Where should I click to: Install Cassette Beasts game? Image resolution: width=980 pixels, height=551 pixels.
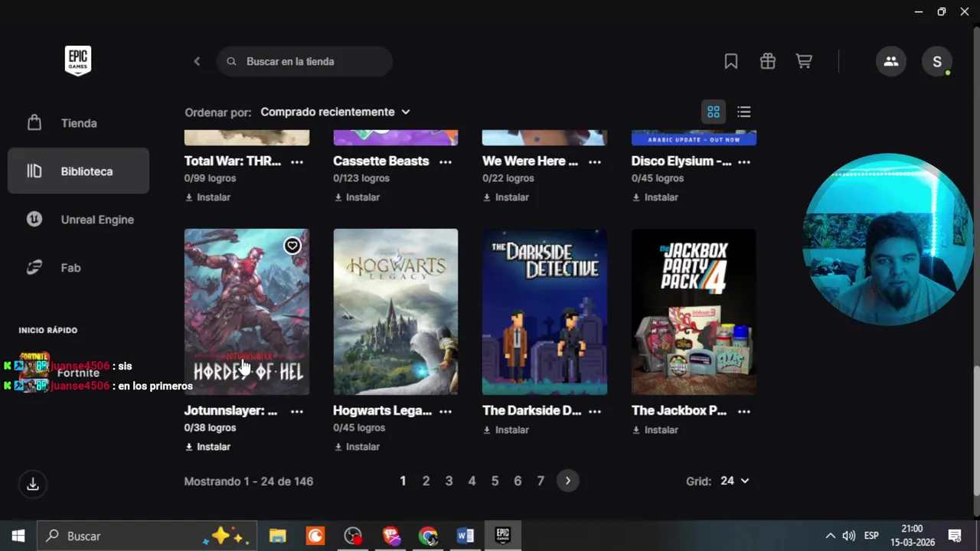point(357,197)
